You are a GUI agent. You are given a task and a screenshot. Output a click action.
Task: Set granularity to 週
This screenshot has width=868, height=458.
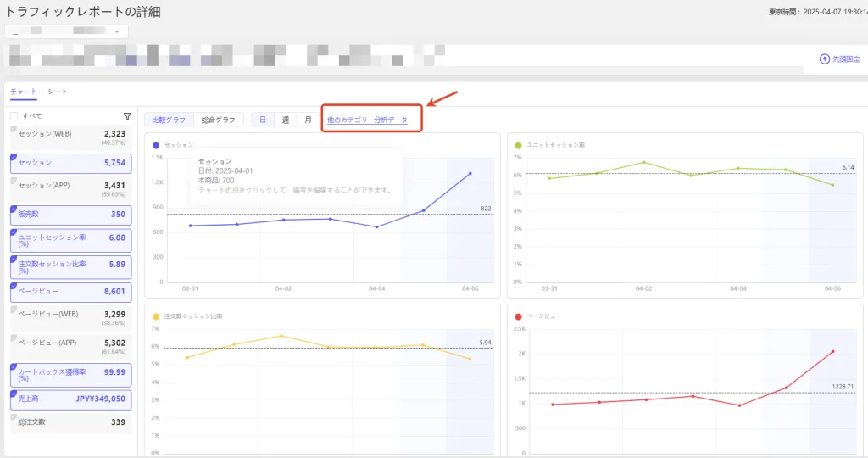pos(286,120)
